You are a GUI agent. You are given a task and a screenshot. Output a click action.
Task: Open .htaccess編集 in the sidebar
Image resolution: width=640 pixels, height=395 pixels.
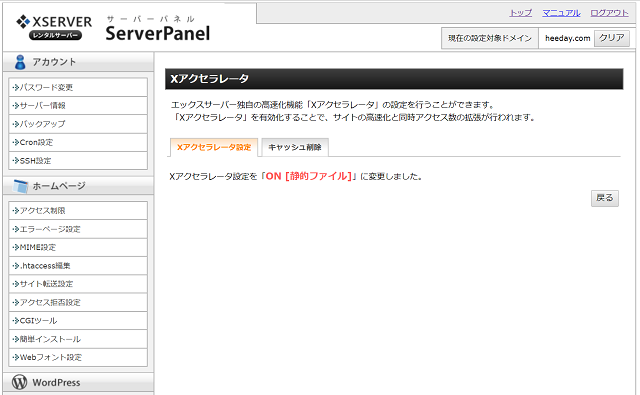pos(78,266)
